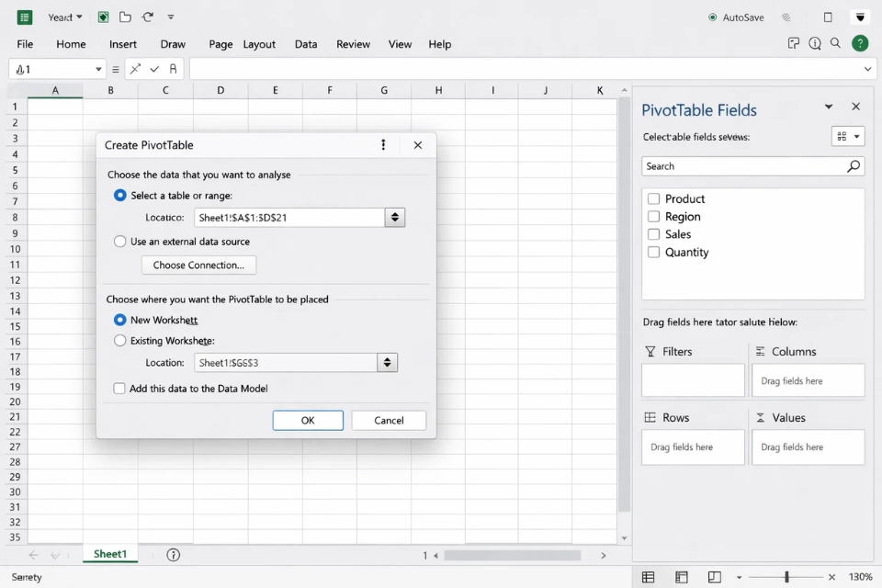Expand the Name Box dropdown
Viewport: 882px width, 588px height.
[x=98, y=68]
